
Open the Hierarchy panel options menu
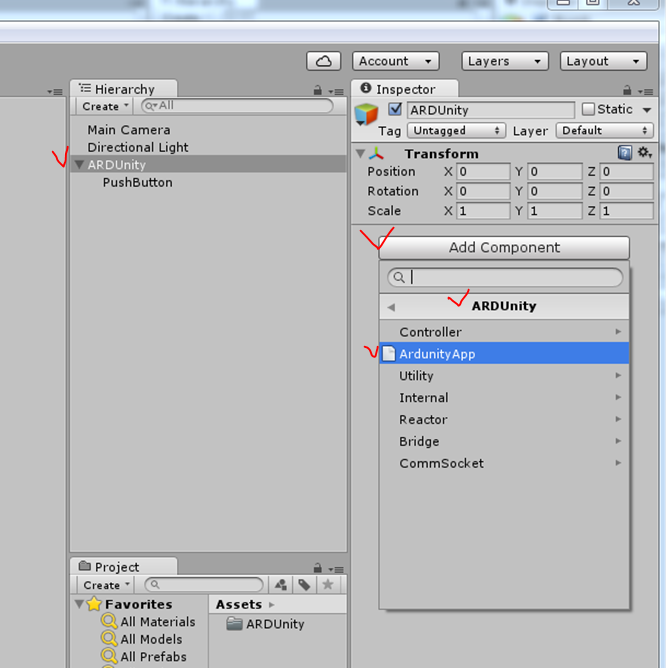coord(336,92)
